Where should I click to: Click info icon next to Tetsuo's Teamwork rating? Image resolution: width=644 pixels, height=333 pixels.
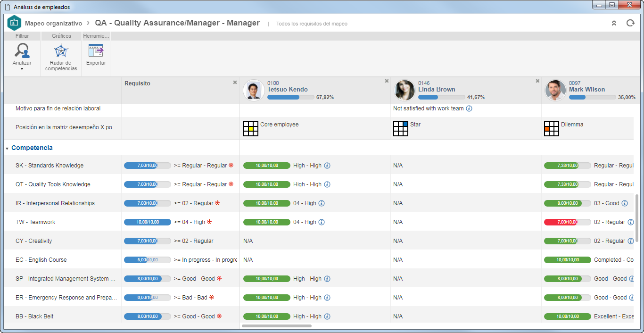coord(322,222)
